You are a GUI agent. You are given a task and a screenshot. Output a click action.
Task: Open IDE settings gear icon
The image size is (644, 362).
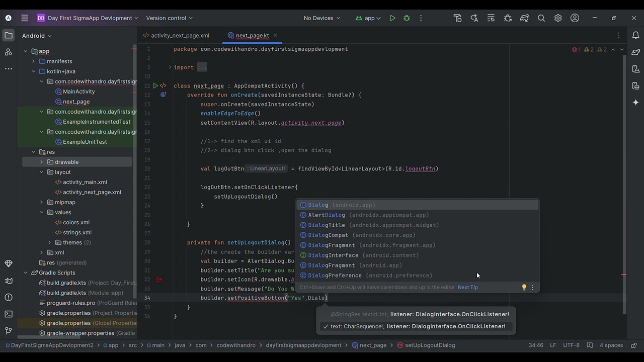(558, 18)
